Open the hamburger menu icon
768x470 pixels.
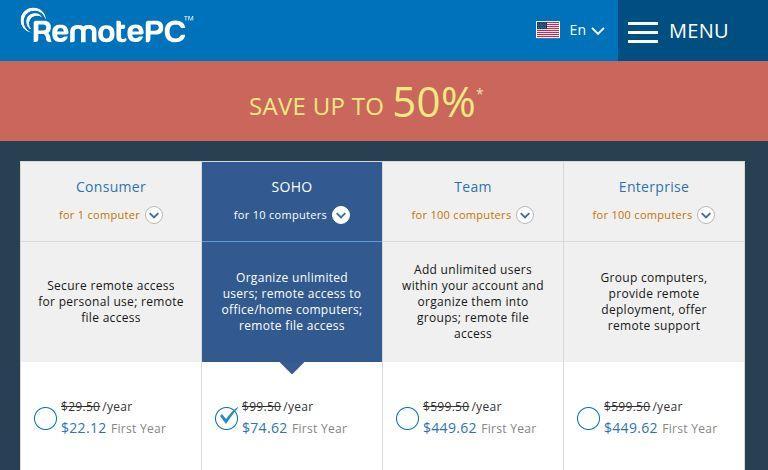coord(642,32)
